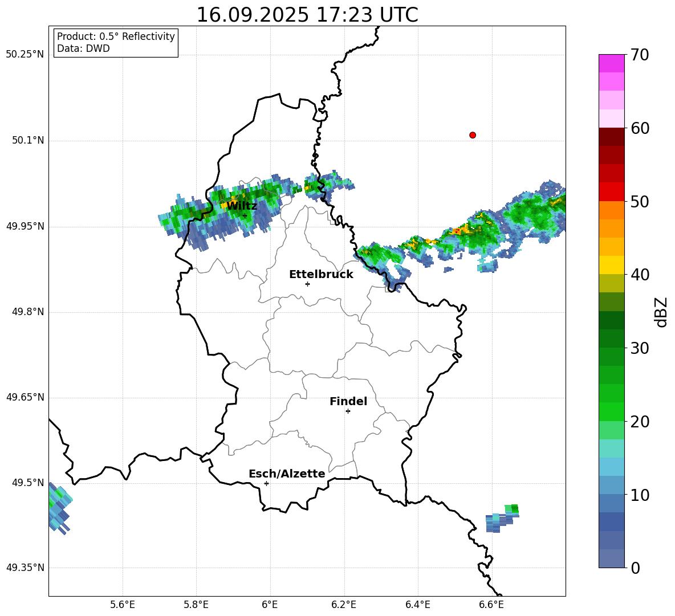675x616 pixels.
Task: Click the 60 label on colorbar
Action: click(x=639, y=128)
